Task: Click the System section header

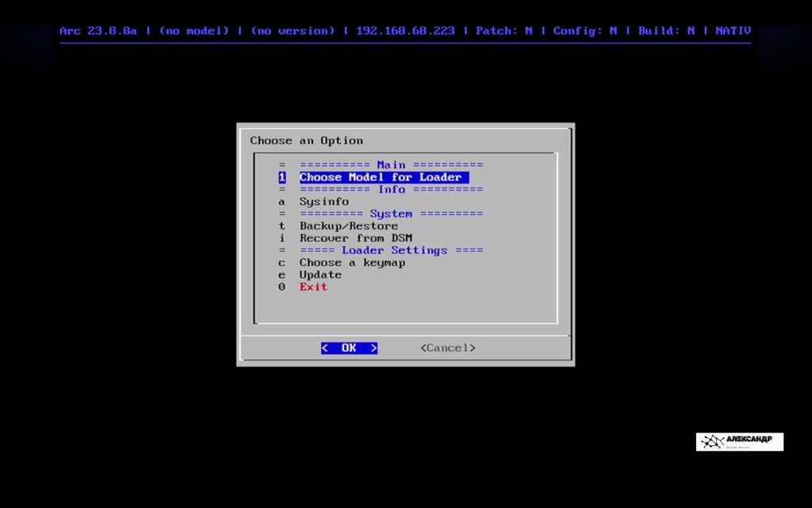Action: (x=392, y=214)
